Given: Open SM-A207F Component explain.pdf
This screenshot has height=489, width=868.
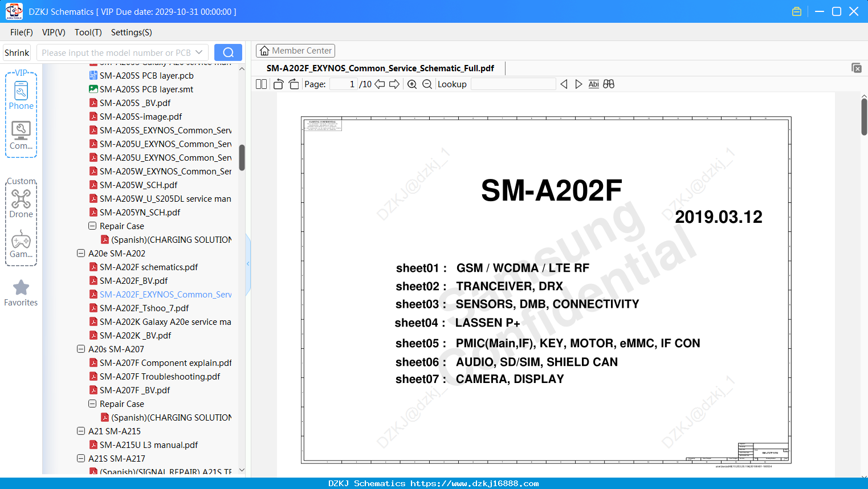Looking at the screenshot, I should point(160,362).
